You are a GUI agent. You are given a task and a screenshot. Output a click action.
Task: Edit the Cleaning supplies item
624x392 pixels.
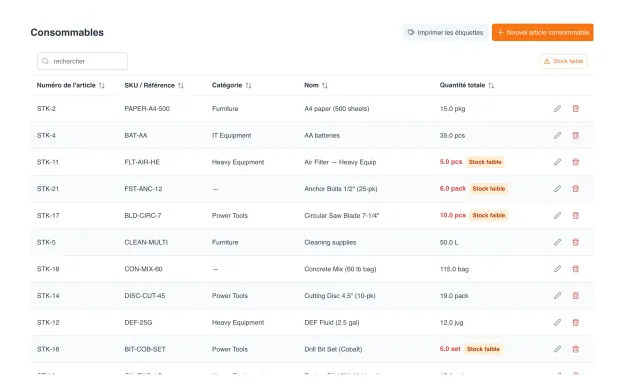(x=557, y=242)
